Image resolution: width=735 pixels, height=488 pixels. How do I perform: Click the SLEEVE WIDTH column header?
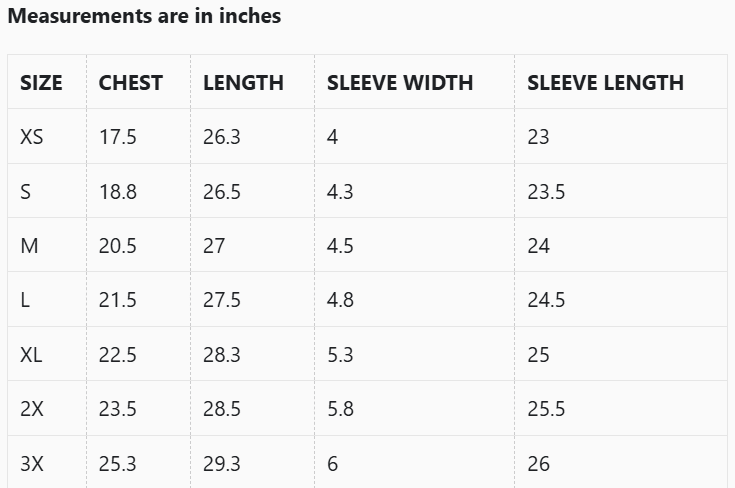tap(400, 83)
